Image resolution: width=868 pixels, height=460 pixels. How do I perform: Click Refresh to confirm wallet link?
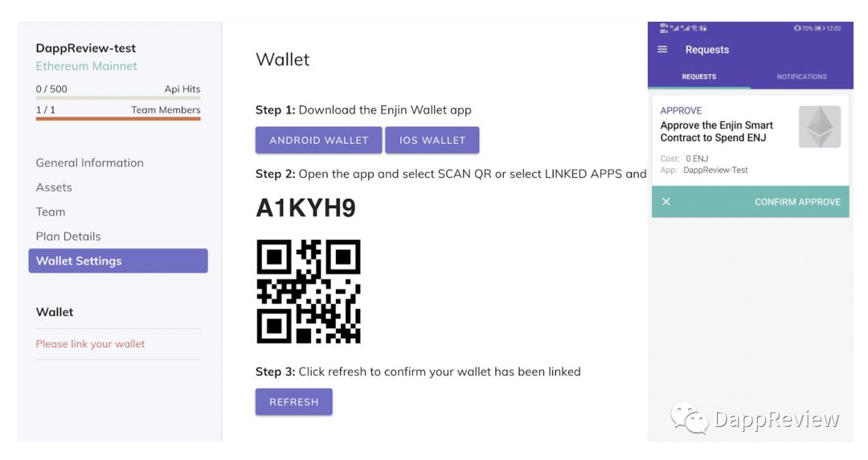tap(294, 402)
